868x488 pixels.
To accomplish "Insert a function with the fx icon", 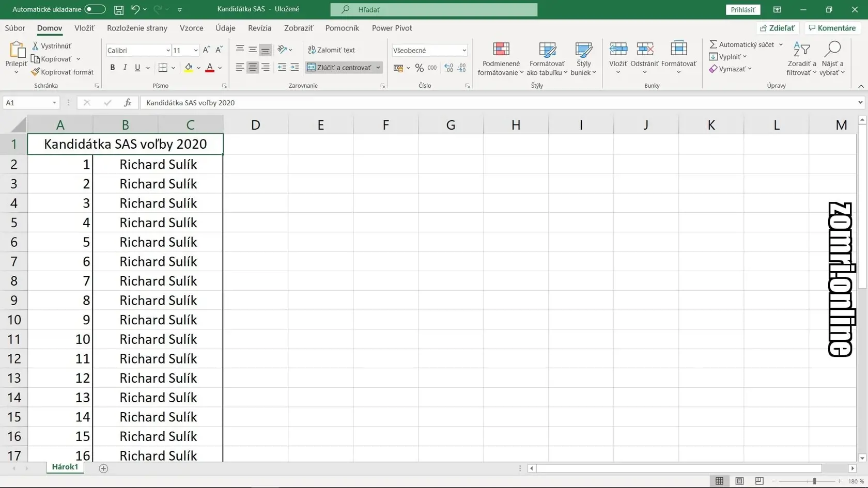I will tap(128, 103).
